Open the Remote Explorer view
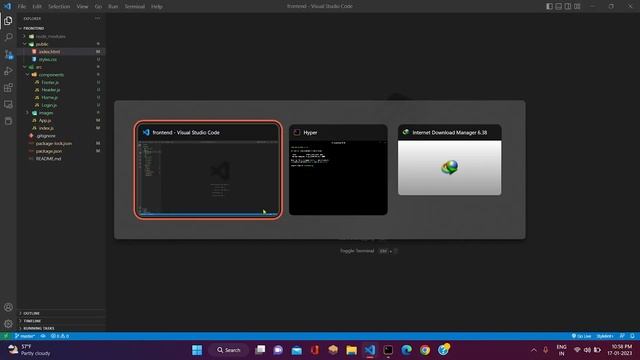The width and height of the screenshot is (640, 360). (8, 104)
